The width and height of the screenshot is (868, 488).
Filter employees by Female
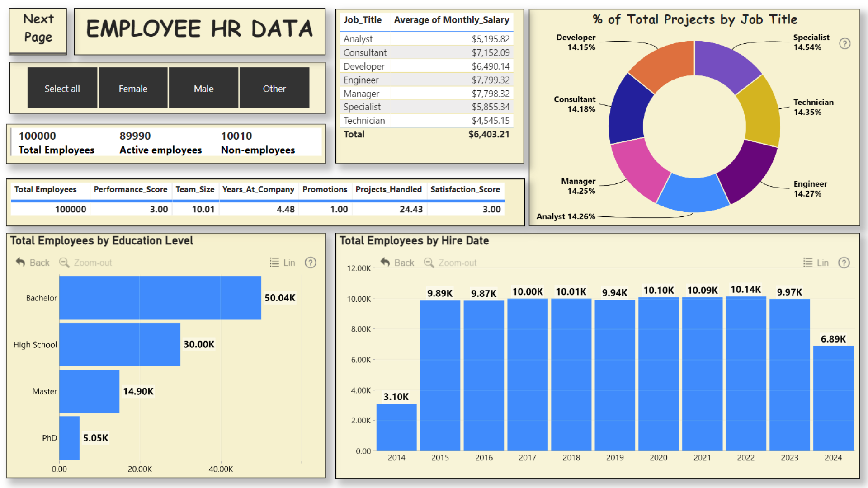[133, 88]
